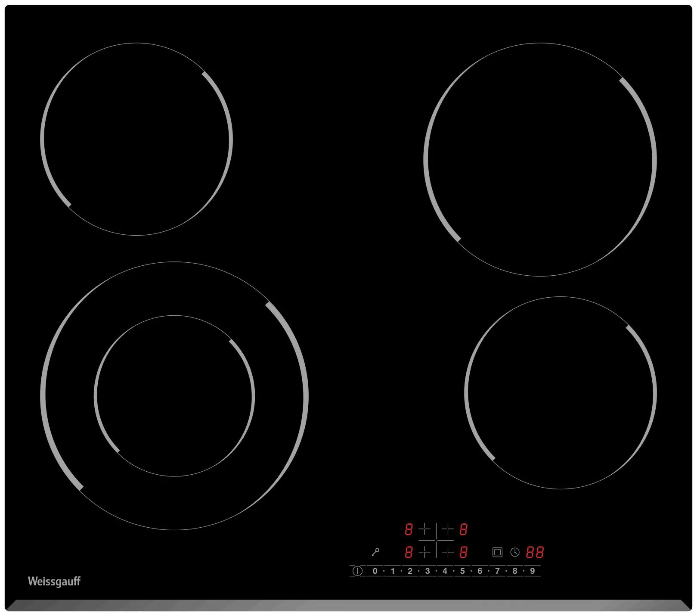Viewport: 697px width, 616px height.
Task: Choose power level 5 on the slider
Action: point(462,571)
